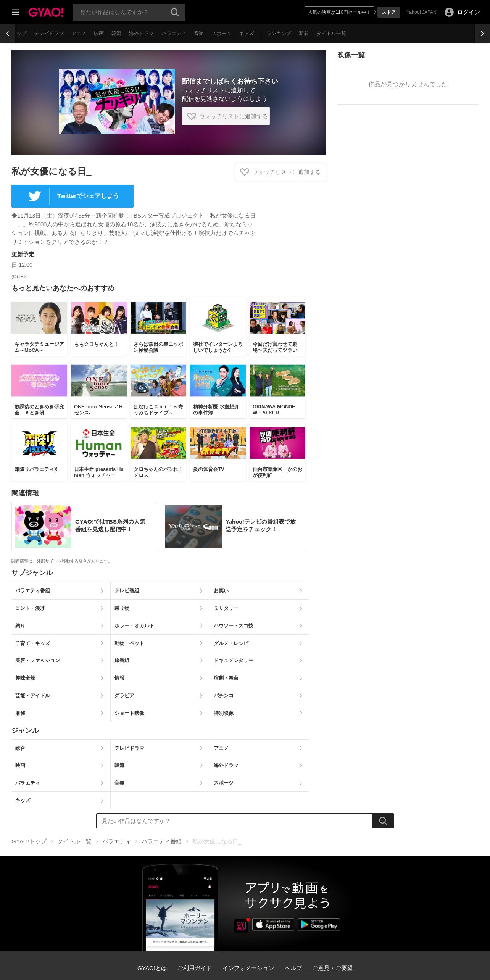Click the ご利用ガイド footer link
The height and width of the screenshot is (980, 490).
[x=195, y=968]
